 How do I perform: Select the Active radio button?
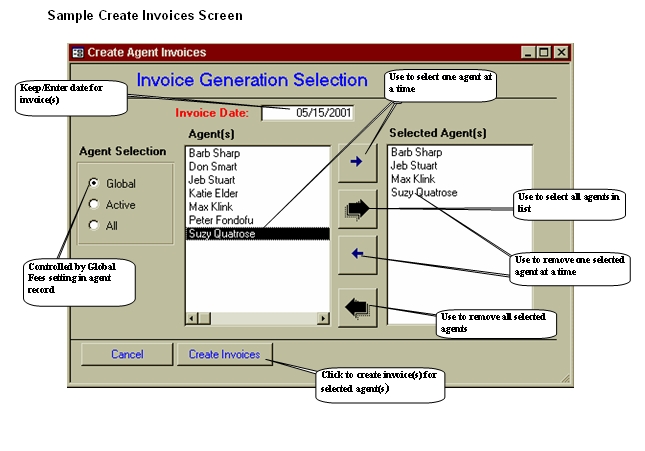pos(94,204)
